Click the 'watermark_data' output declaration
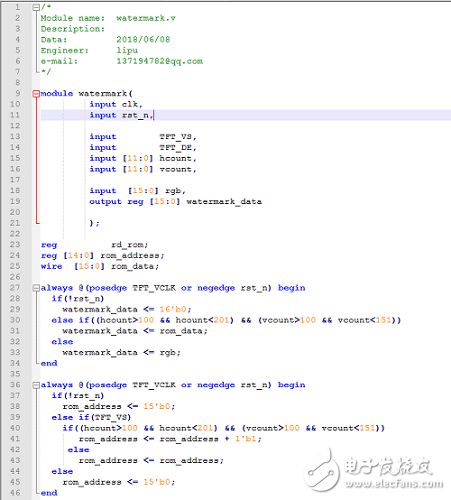The image size is (451, 500). [224, 202]
